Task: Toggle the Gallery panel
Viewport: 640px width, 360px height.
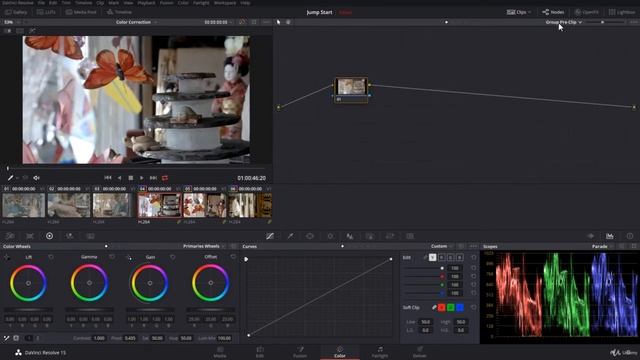Action: 16,12
